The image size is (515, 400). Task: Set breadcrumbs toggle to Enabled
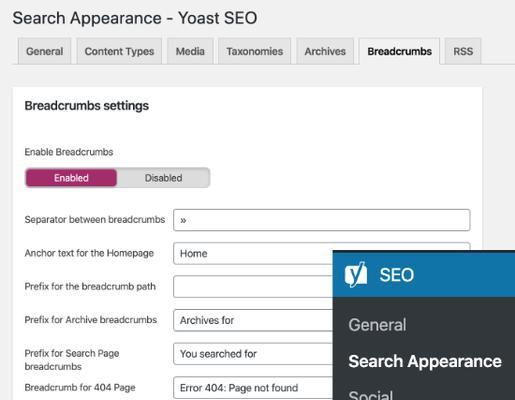(x=71, y=178)
